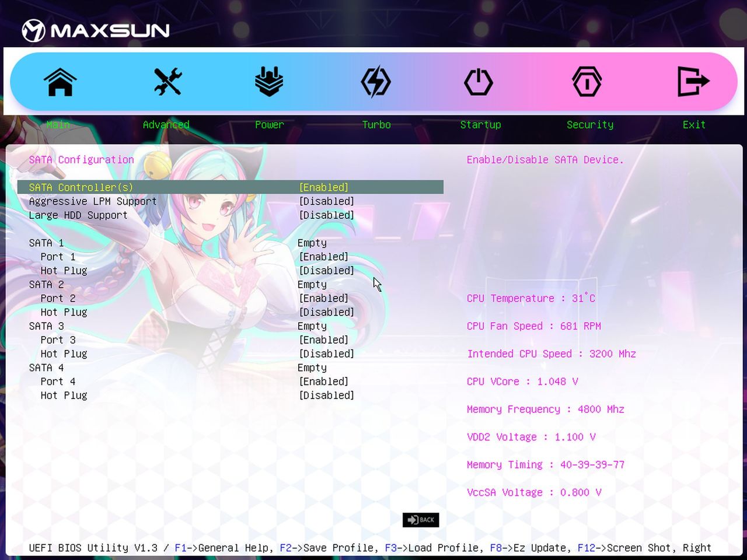This screenshot has width=747, height=560.
Task: Click F8 Ez Update shortcut text
Action: click(530, 548)
